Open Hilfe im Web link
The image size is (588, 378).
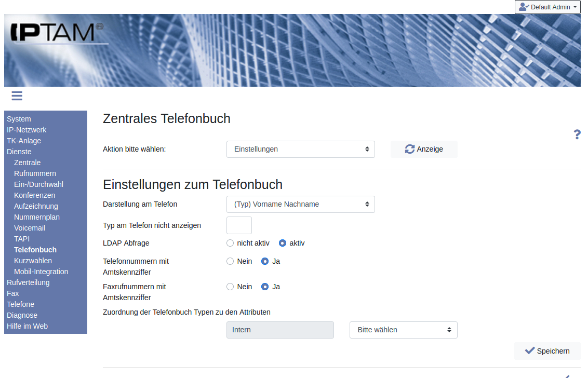tap(27, 326)
